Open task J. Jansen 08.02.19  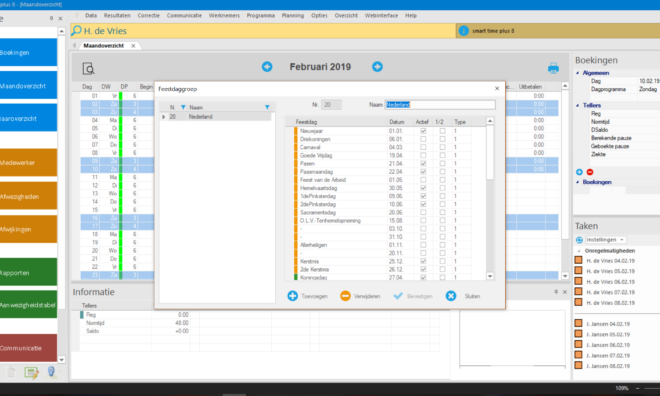click(608, 366)
